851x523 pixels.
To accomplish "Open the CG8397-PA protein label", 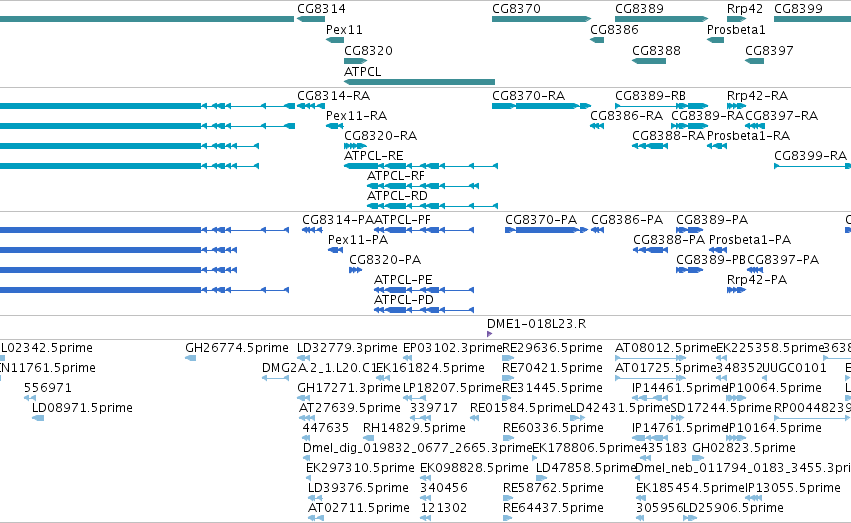I will pos(783,260).
